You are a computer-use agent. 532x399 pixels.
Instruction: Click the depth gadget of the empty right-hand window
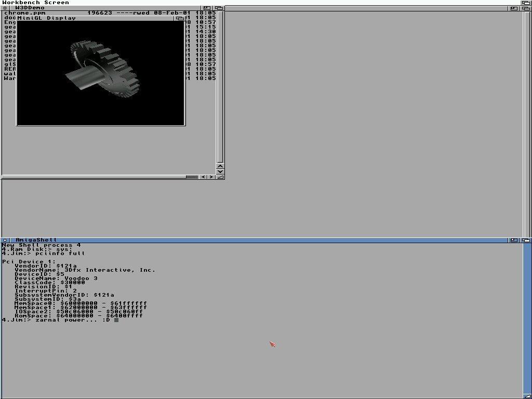[526, 8]
